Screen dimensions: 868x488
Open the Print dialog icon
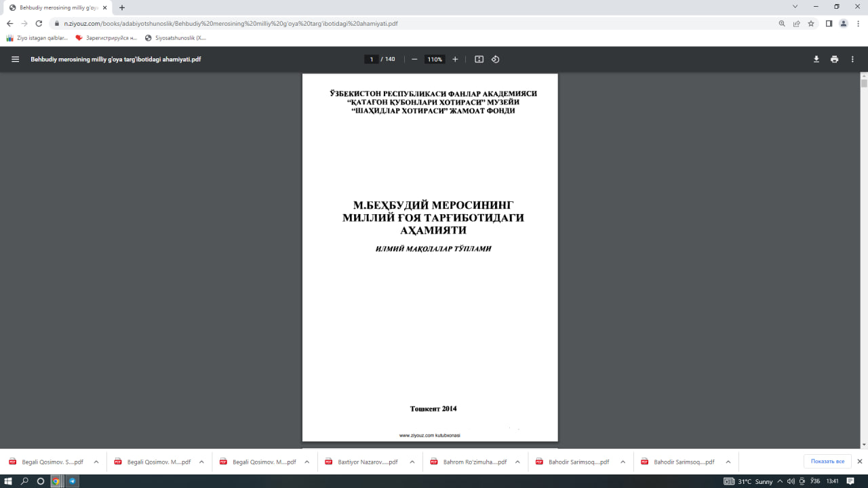pyautogui.click(x=834, y=59)
